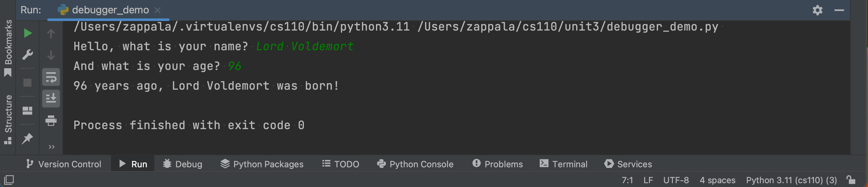Screen dimensions: 868x187
Task: Expand more toolbar actions chevron
Action: pyautogui.click(x=52, y=147)
